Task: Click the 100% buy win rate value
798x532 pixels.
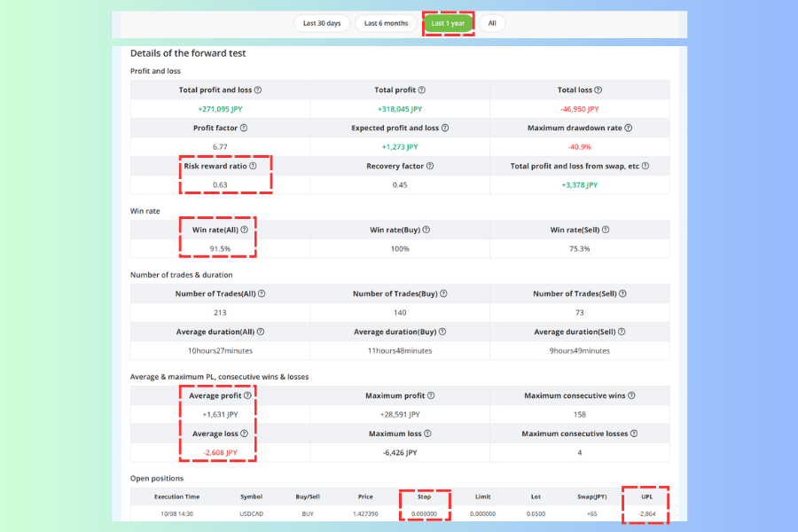Action: pos(400,249)
